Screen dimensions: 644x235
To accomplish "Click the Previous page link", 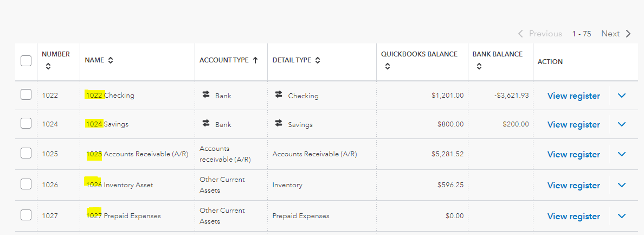I will [x=540, y=34].
